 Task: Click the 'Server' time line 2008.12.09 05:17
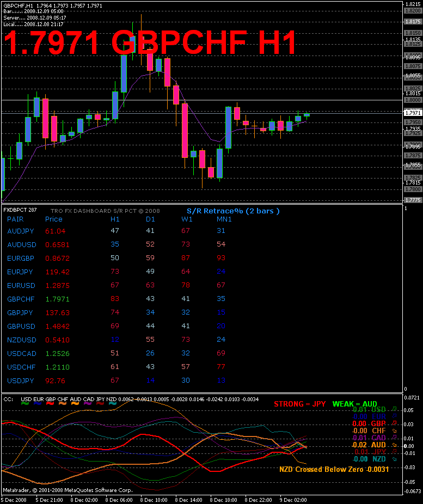(35, 18)
